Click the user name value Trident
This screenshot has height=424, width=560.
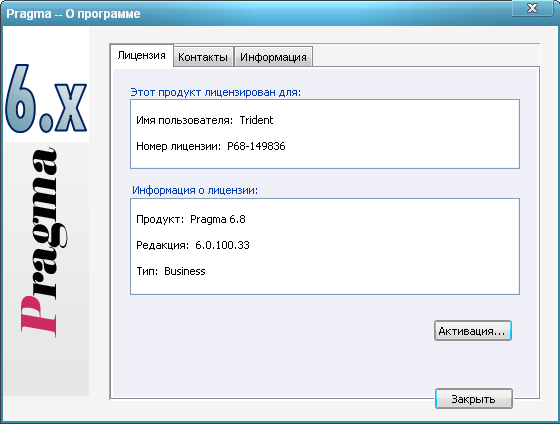256,120
